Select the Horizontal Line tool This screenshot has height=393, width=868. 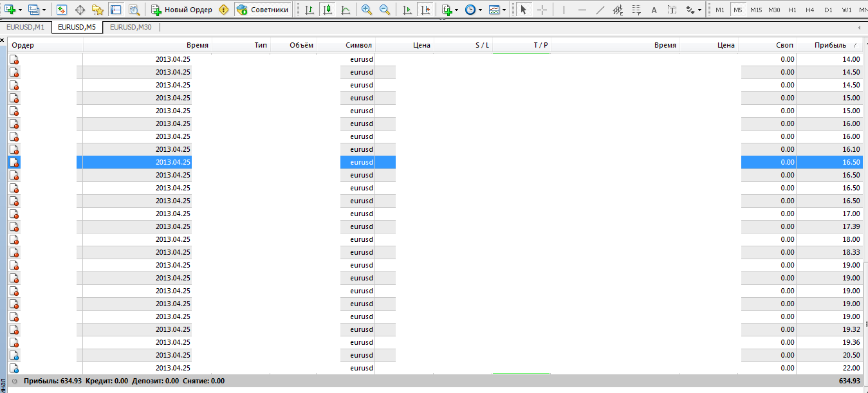coord(582,10)
